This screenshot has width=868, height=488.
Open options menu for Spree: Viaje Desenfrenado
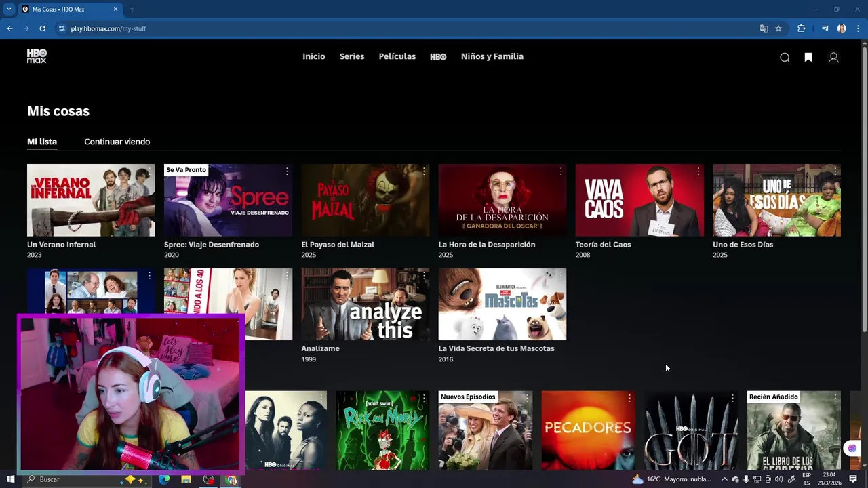pos(287,171)
